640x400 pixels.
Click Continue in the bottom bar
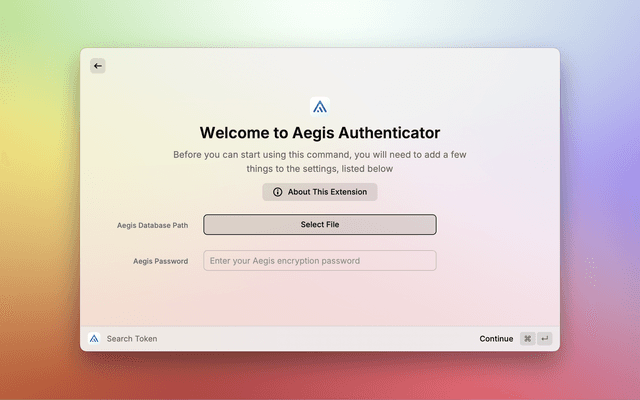[x=496, y=338]
